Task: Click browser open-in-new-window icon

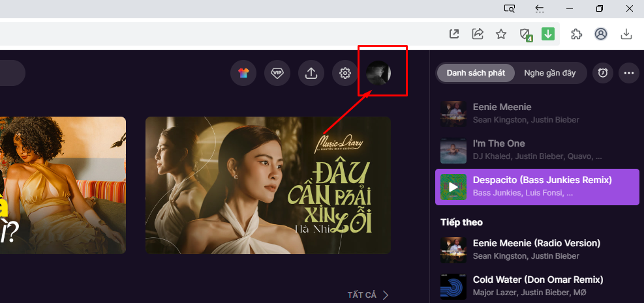Action: 454,34
